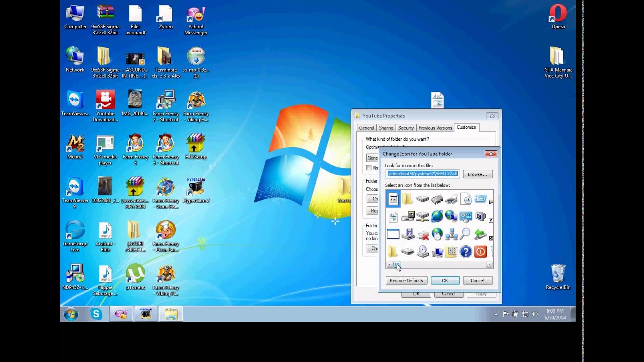Viewport: 644px width, 362px height.
Task: Go to the Security tab
Action: tap(406, 128)
